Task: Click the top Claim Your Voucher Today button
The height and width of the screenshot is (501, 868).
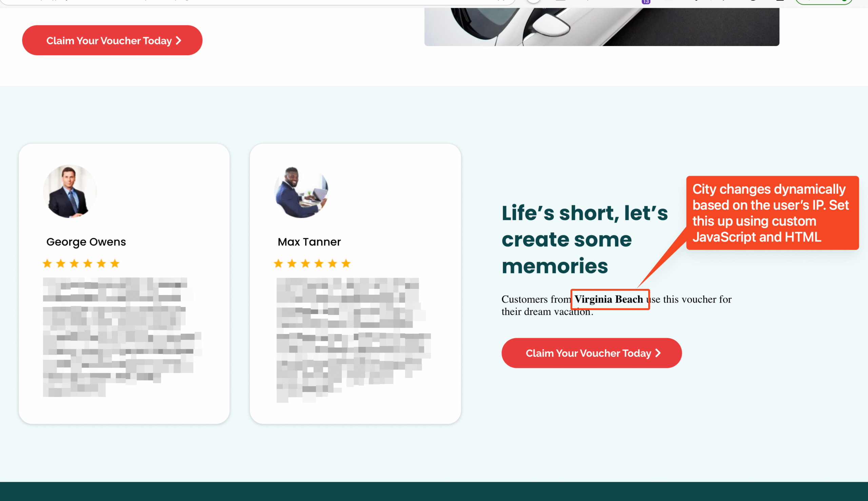Action: point(112,40)
